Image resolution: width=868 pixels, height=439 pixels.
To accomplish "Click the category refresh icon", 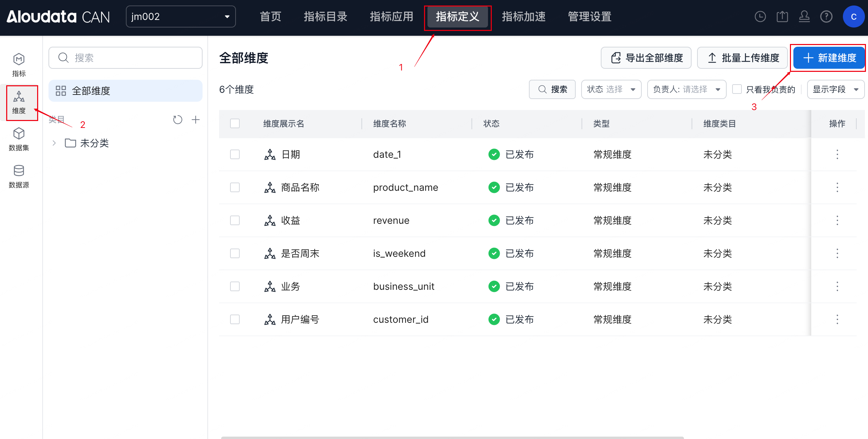I will [x=177, y=120].
